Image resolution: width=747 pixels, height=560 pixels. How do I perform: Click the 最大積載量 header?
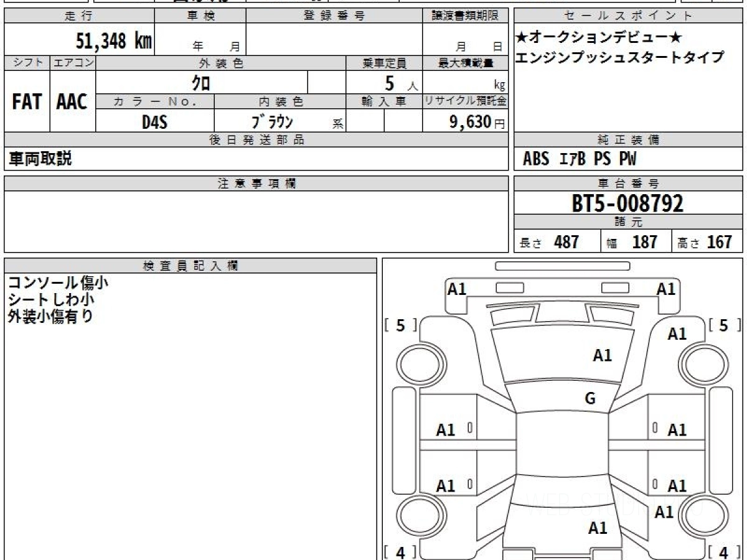(x=465, y=63)
